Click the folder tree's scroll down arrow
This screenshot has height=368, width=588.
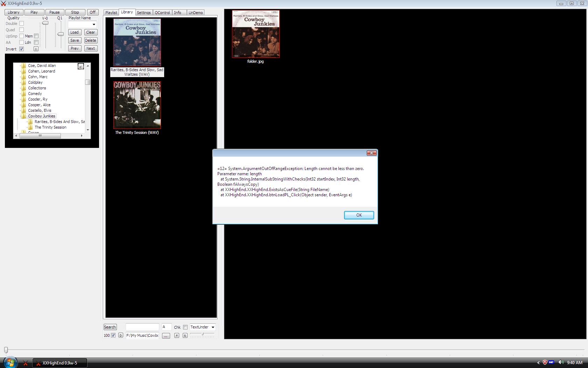[x=88, y=130]
